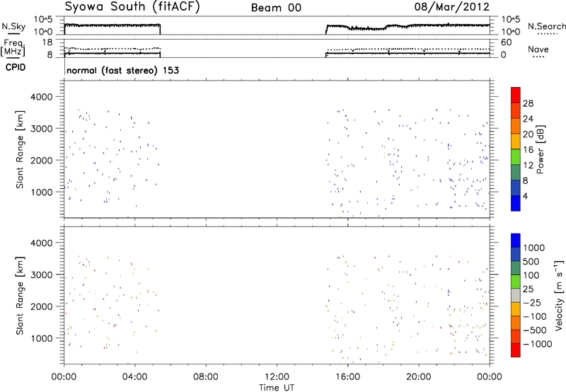The height and width of the screenshot is (392, 566).
Task: Select the CPID label
Action: click(x=16, y=67)
